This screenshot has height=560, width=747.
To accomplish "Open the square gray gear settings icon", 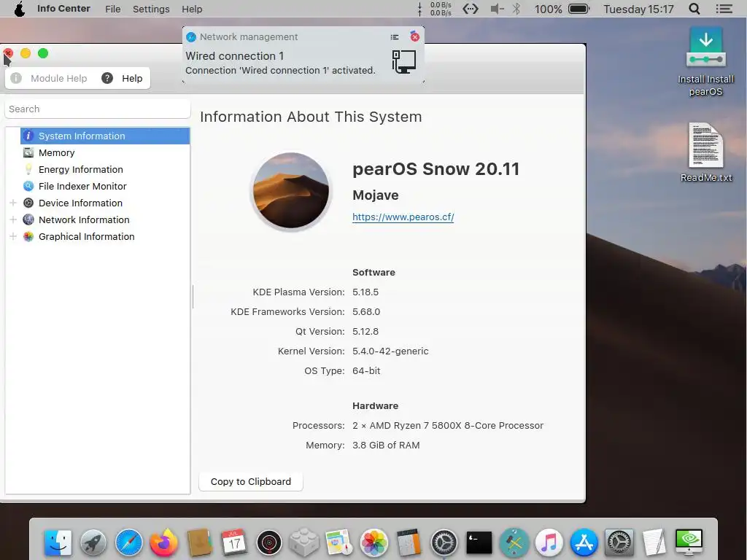I will click(x=619, y=542).
